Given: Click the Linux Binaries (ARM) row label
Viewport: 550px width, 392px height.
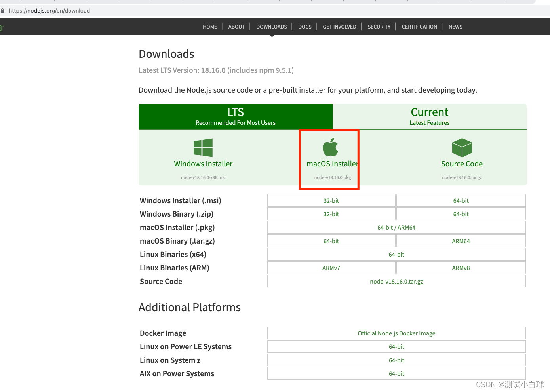Looking at the screenshot, I should tap(175, 268).
